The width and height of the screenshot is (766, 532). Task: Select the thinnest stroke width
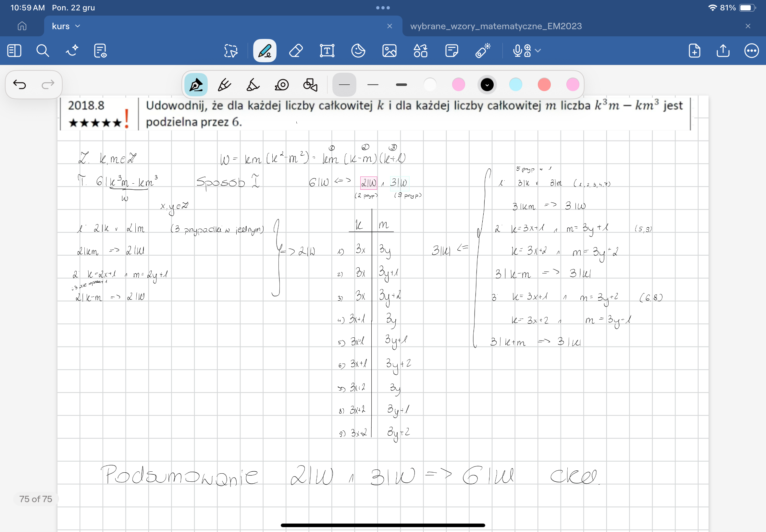pyautogui.click(x=344, y=85)
